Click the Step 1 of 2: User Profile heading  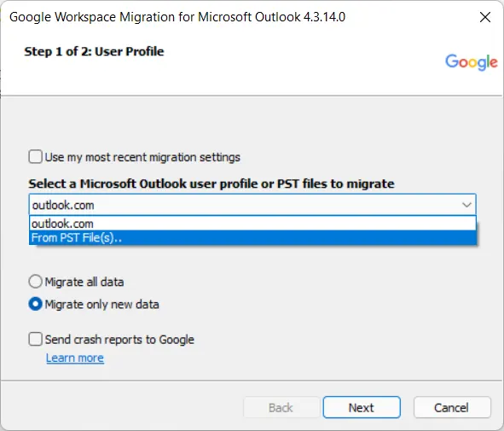coord(94,51)
